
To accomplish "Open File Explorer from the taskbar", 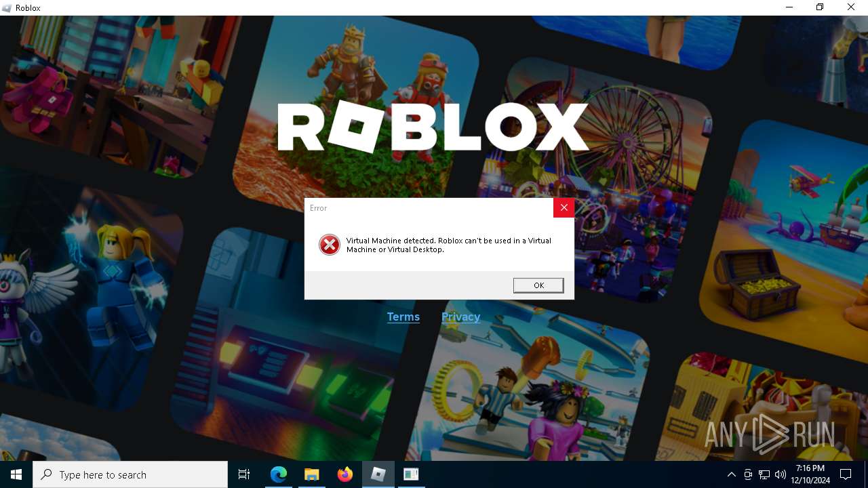I will click(x=311, y=474).
